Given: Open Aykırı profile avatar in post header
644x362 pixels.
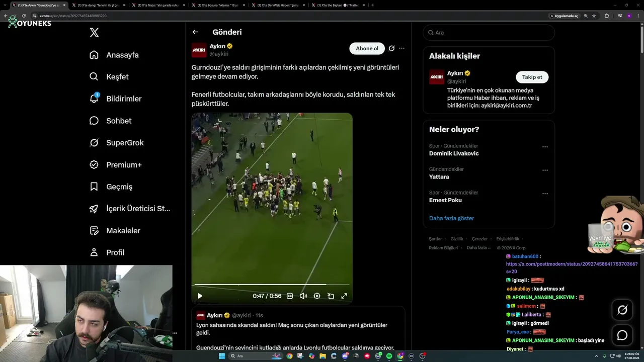Looking at the screenshot, I should pyautogui.click(x=199, y=50).
